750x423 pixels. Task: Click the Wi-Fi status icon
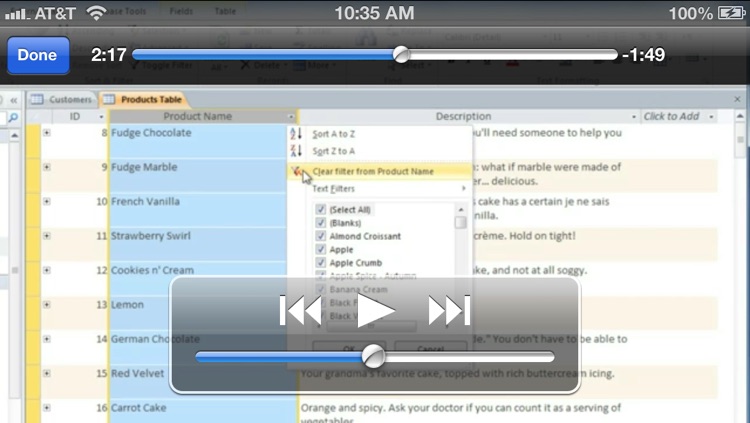tap(96, 13)
